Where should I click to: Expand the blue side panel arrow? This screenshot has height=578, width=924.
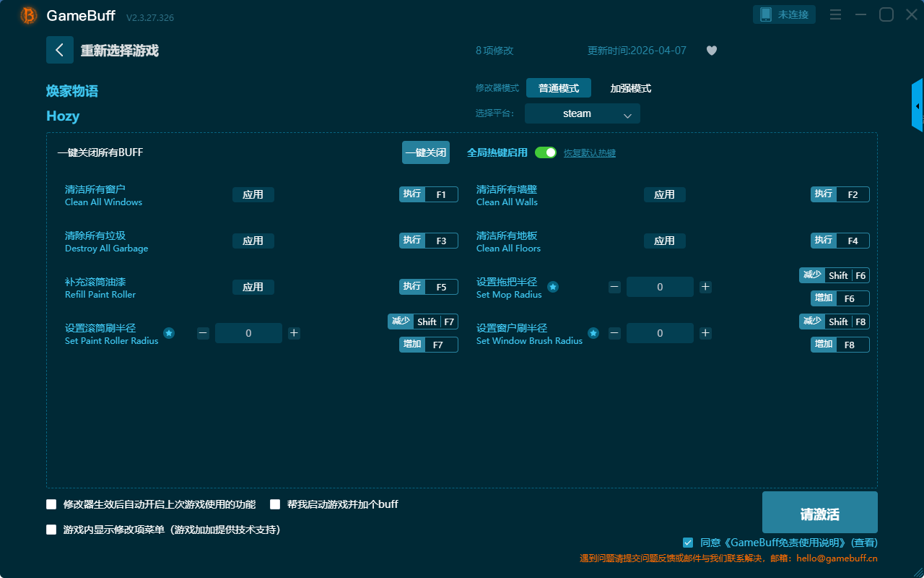click(x=917, y=105)
